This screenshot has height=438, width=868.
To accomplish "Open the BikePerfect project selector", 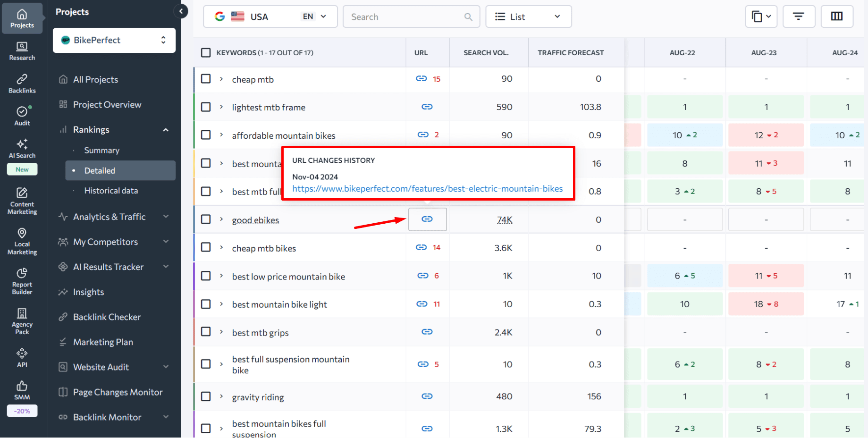I will click(x=114, y=40).
